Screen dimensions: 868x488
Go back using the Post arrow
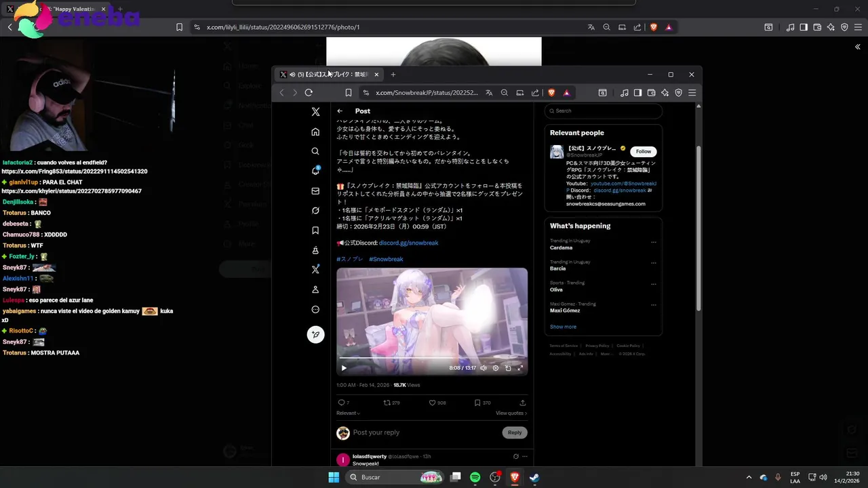click(x=340, y=111)
